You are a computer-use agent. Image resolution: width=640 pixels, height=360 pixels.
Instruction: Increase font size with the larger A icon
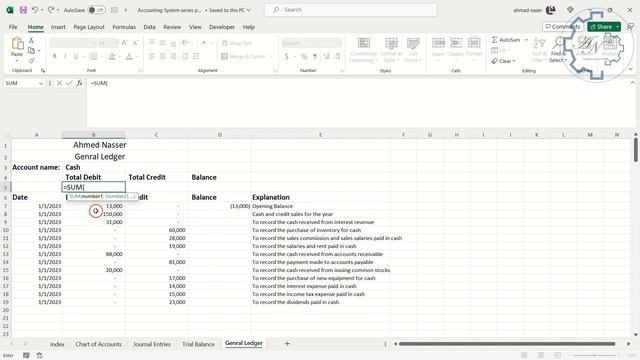click(x=125, y=43)
